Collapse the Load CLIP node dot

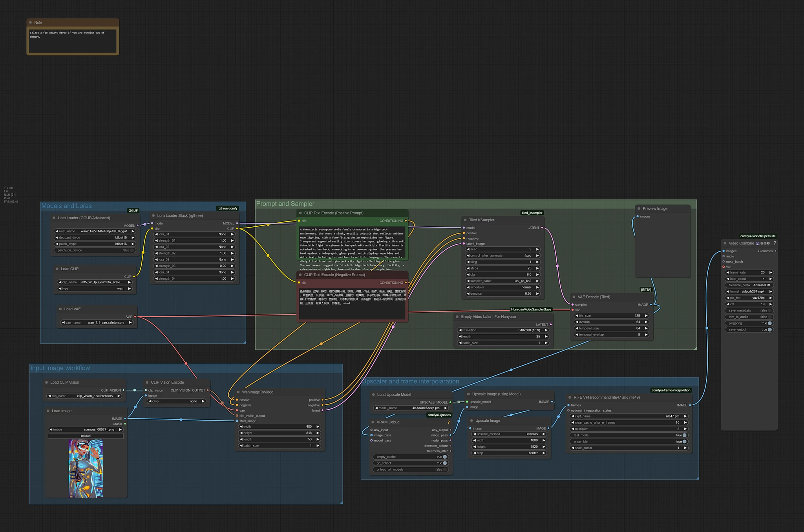click(x=57, y=269)
